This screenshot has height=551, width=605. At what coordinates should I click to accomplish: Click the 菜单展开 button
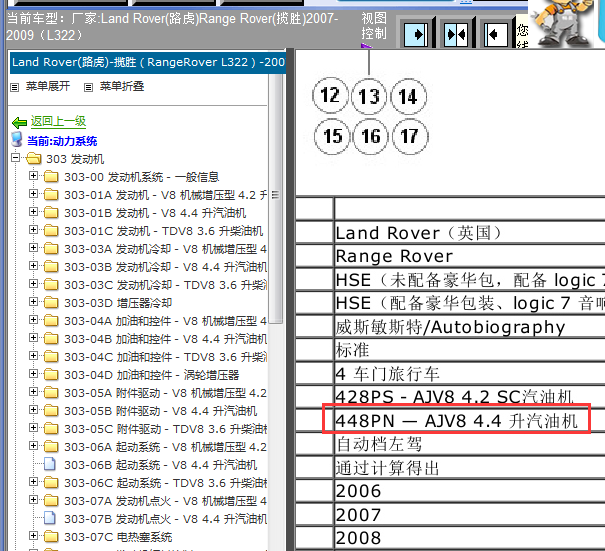point(48,86)
